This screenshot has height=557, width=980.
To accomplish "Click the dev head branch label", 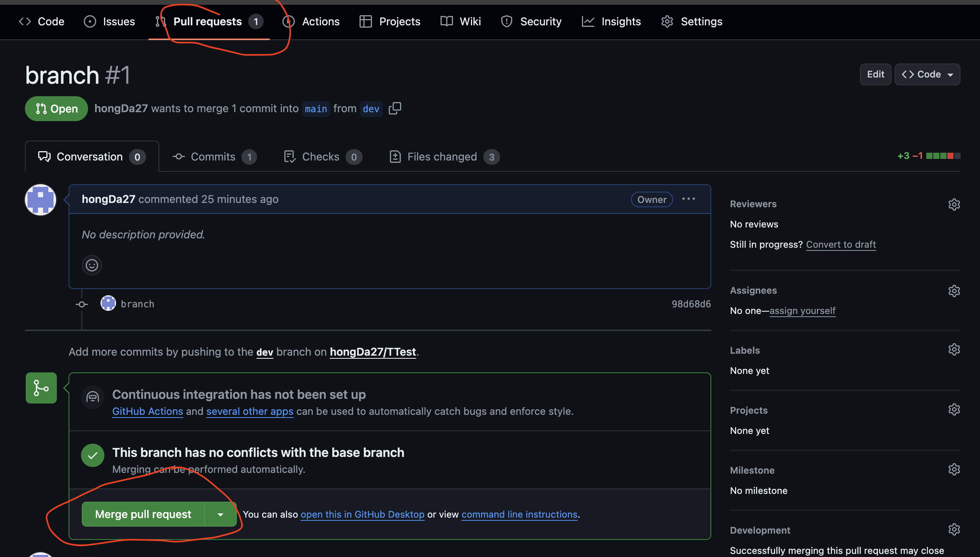I will pyautogui.click(x=371, y=109).
